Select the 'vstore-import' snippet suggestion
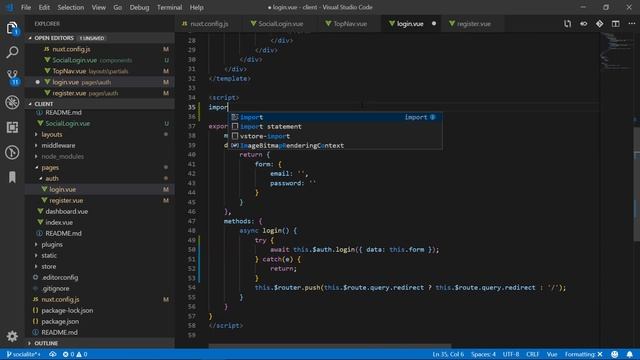 click(x=335, y=136)
